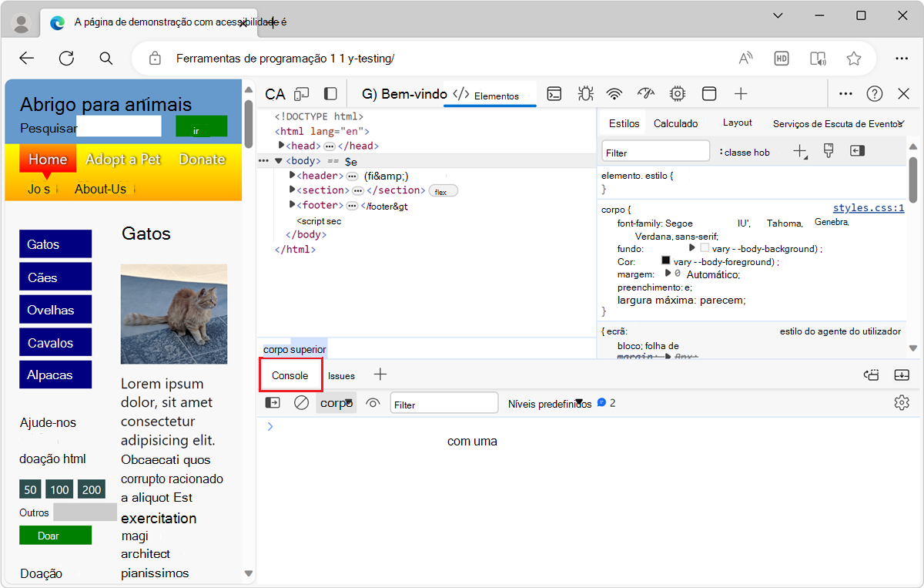This screenshot has width=924, height=588.
Task: Collapse the body element node
Action: click(279, 161)
